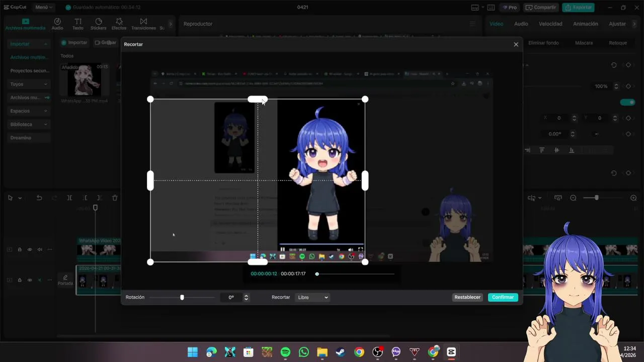The height and width of the screenshot is (362, 644).
Task: Show more media toolbar tabs with the arrow
Action: pyautogui.click(x=171, y=24)
